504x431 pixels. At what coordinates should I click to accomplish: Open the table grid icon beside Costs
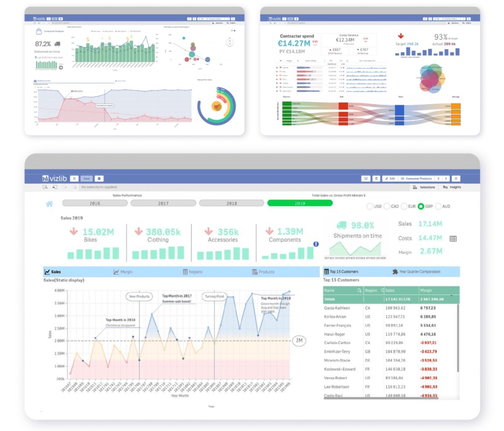[x=453, y=239]
